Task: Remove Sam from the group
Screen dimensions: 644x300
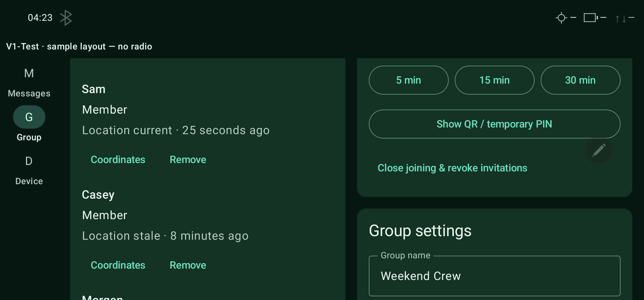Action: pos(188,160)
